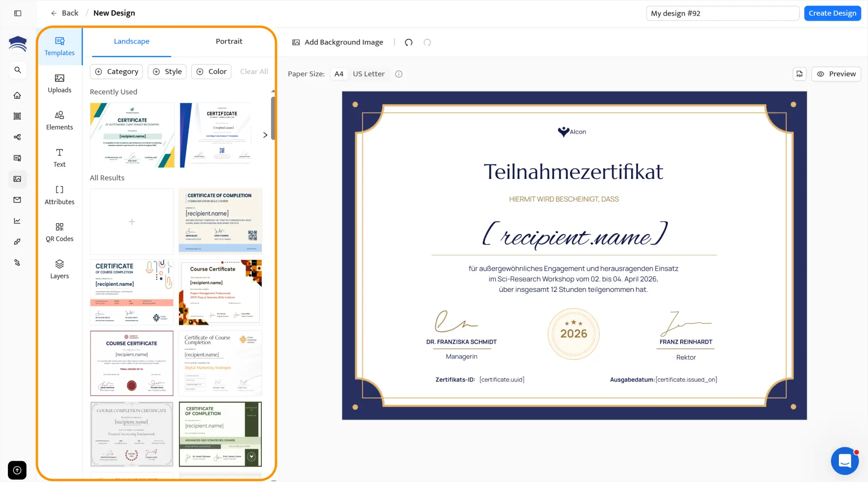This screenshot has height=482, width=868.
Task: Switch to the Portrait orientation tab
Action: coord(229,41)
